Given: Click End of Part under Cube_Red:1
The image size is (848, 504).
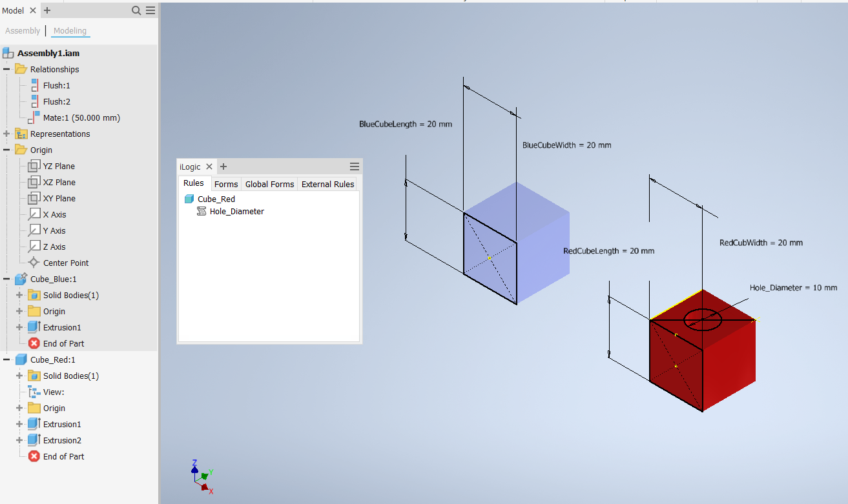Looking at the screenshot, I should click(x=63, y=456).
